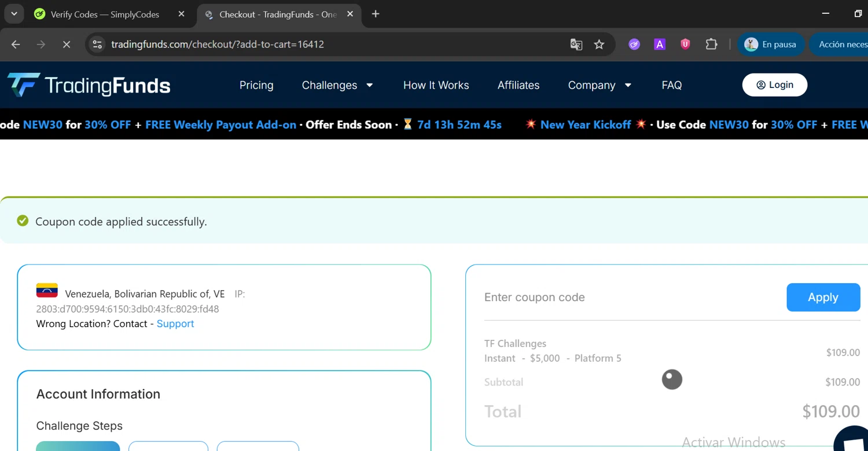Minimize the browser window
Image resolution: width=868 pixels, height=451 pixels.
pyautogui.click(x=826, y=13)
